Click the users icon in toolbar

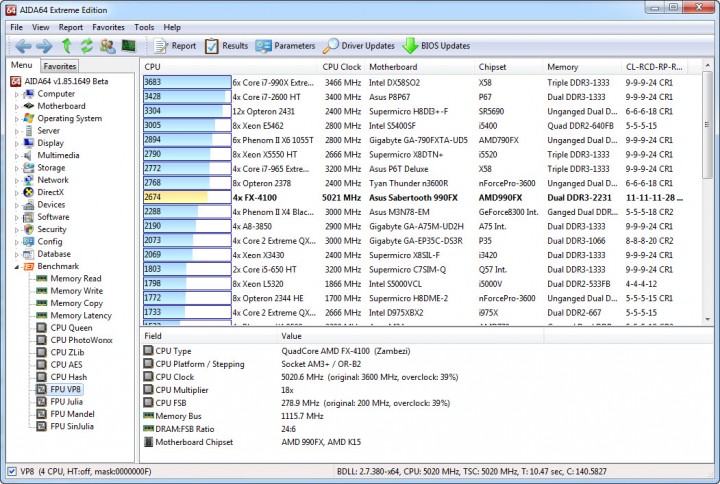108,46
